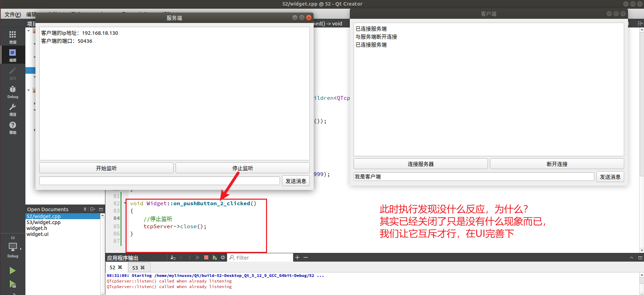The image size is (644, 295).
Task: Open 53/widget.cpp from Open Documents
Action: pyautogui.click(x=63, y=222)
